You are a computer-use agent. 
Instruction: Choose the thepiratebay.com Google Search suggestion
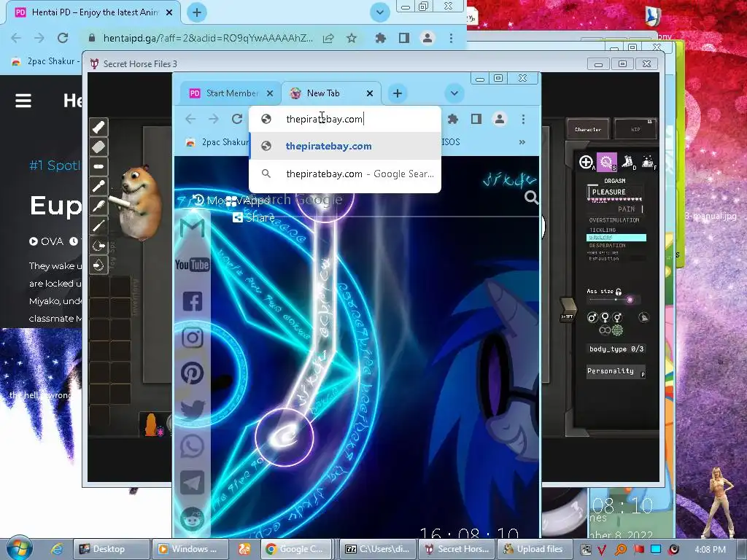click(x=345, y=174)
